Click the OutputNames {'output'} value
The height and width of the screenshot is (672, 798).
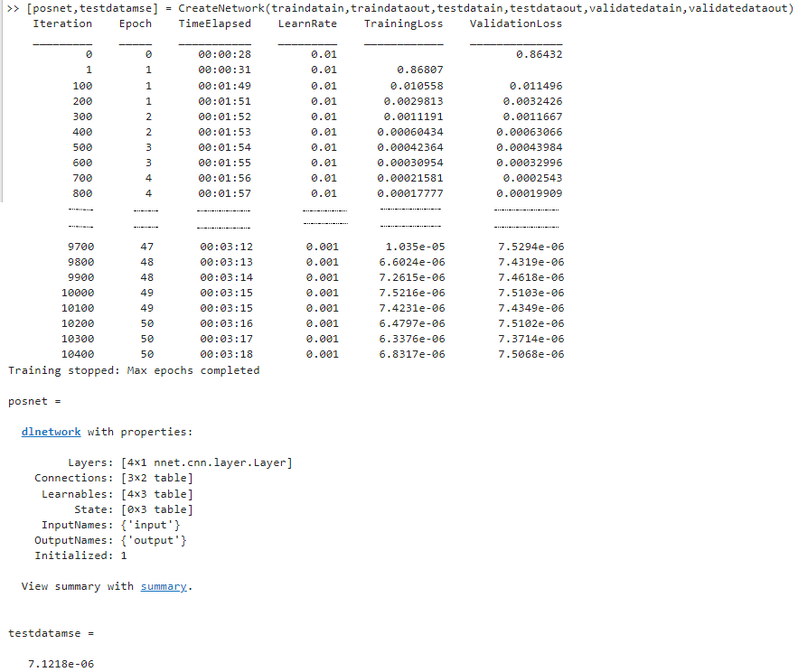click(153, 540)
